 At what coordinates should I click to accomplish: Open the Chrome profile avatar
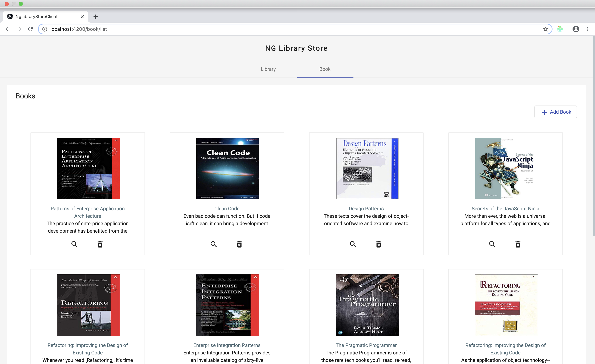(x=576, y=29)
